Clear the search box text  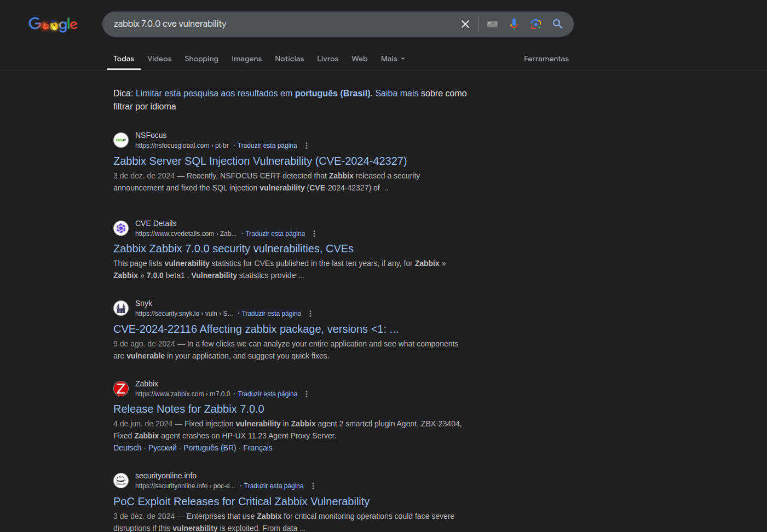click(x=465, y=24)
